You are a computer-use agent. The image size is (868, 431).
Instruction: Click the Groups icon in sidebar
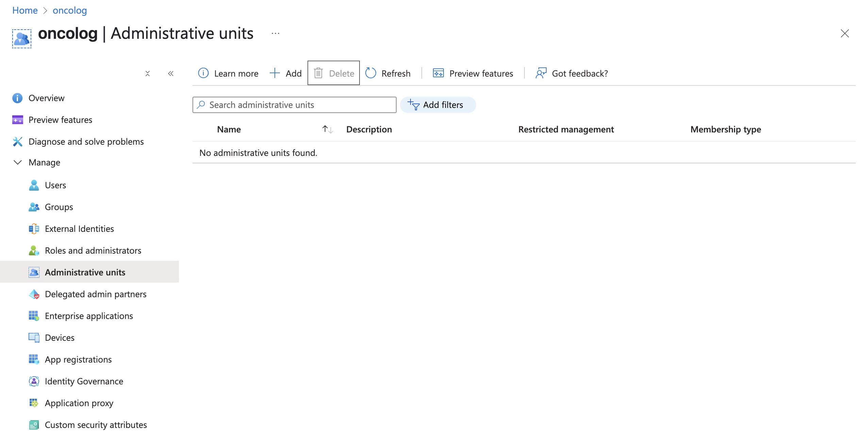(x=34, y=207)
